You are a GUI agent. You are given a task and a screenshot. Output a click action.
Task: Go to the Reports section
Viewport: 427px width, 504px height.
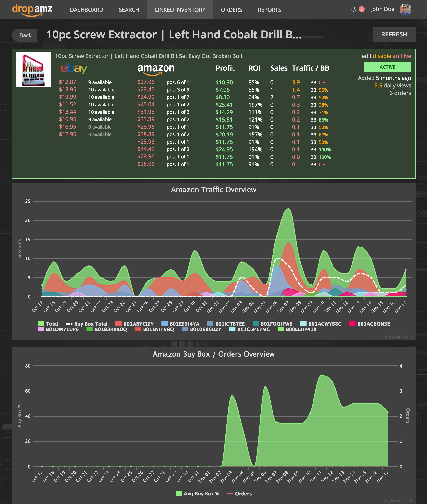[x=269, y=10]
